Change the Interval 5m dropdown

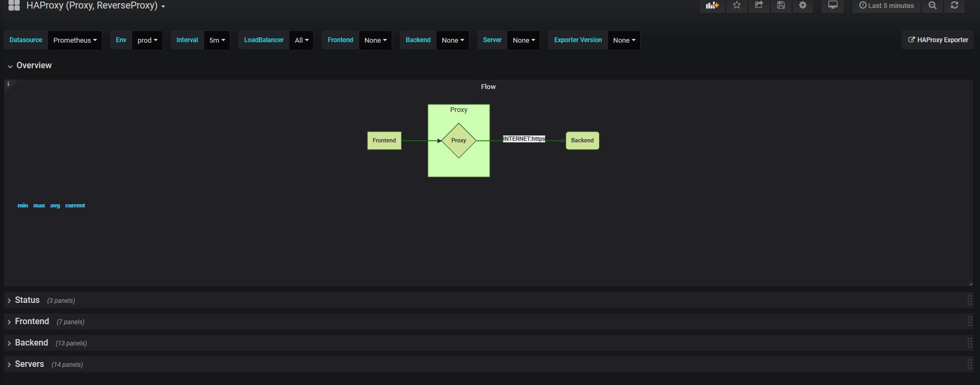tap(217, 41)
